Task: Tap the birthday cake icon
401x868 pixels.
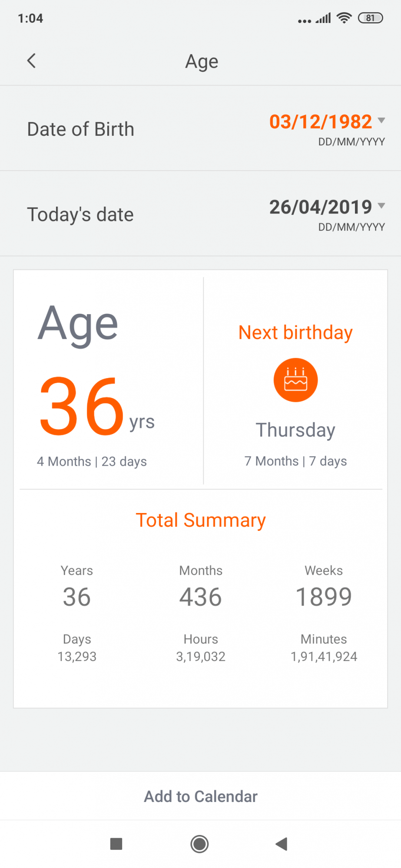Action: point(295,380)
